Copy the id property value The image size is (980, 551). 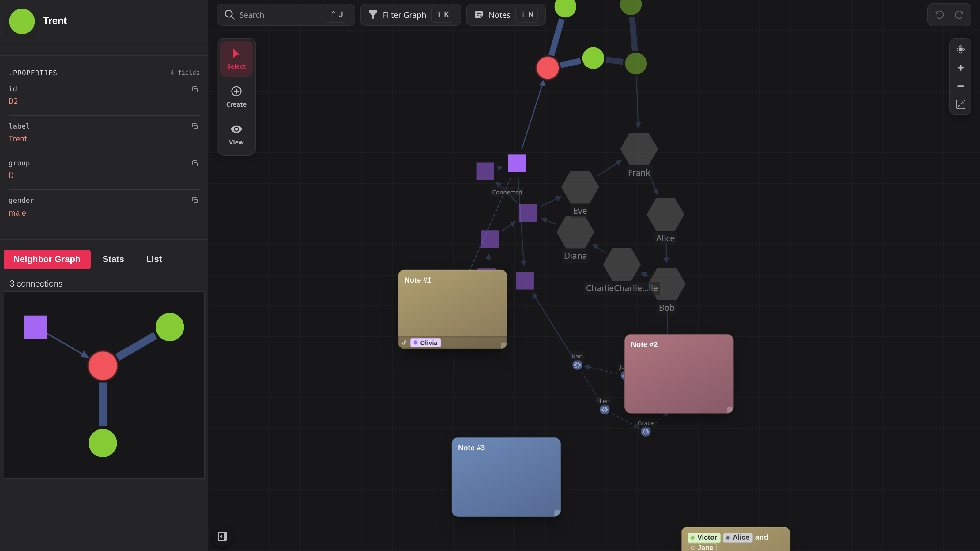[x=195, y=89]
